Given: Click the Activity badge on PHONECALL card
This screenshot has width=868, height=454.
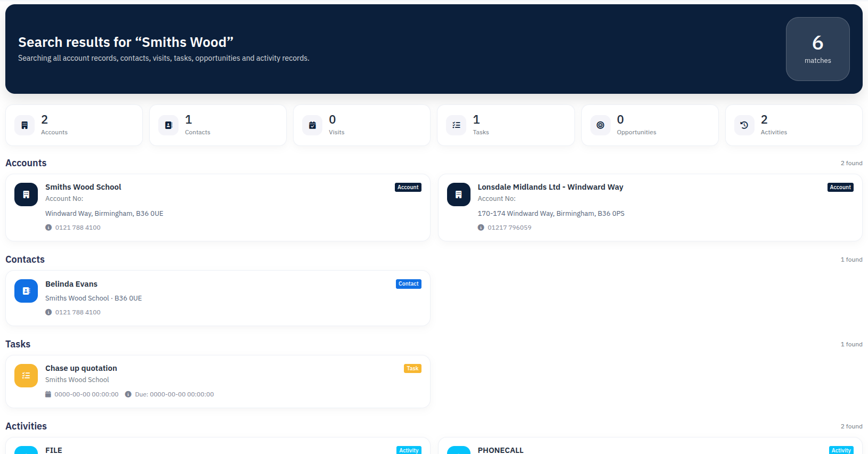Looking at the screenshot, I should click(841, 450).
